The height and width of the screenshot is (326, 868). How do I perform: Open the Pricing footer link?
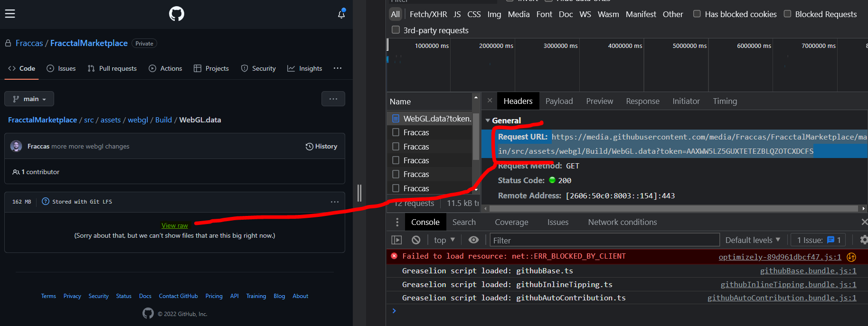pos(214,296)
